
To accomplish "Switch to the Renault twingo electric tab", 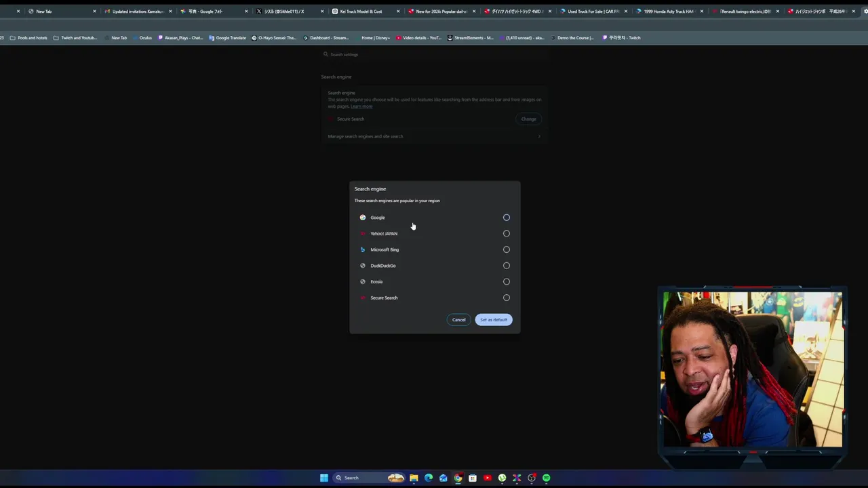I will click(745, 12).
